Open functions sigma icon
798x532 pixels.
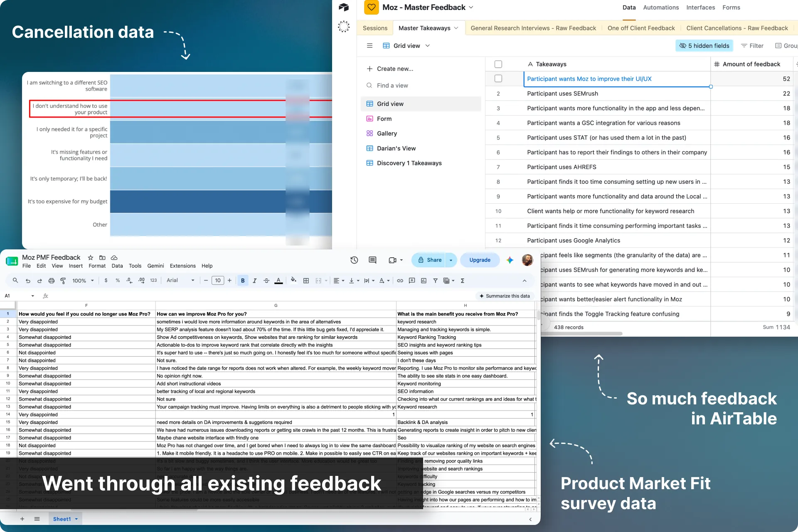(462, 281)
